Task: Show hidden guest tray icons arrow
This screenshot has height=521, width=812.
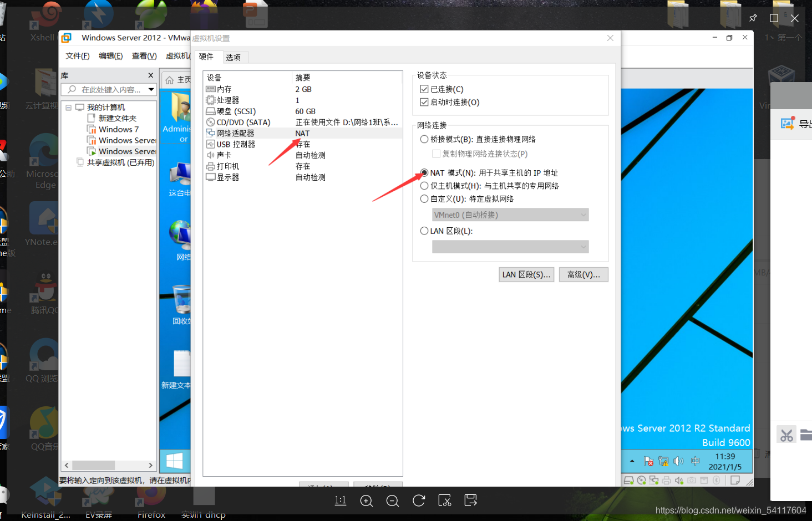Action: 632,461
